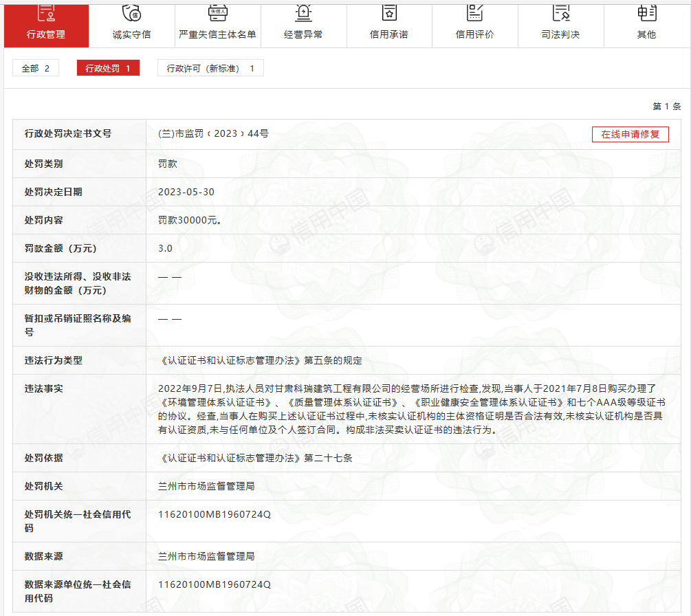Click the 行政处罚决定书文号 row label
The width and height of the screenshot is (691, 616).
click(x=68, y=133)
